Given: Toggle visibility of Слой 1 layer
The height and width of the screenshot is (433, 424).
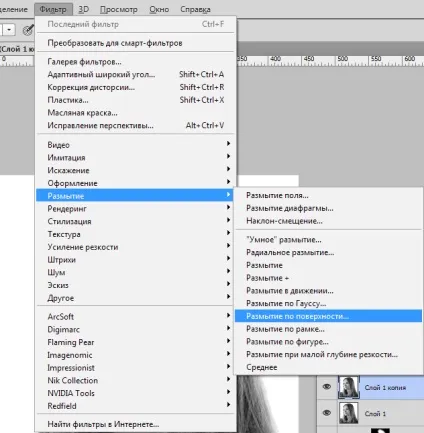Looking at the screenshot, I should pyautogui.click(x=327, y=413).
